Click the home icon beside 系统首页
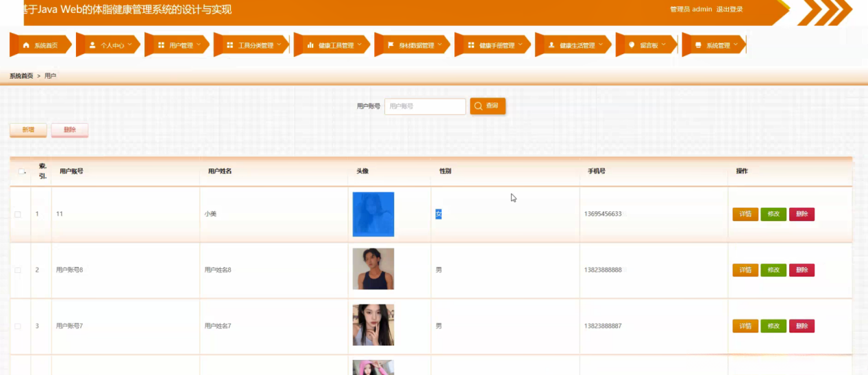The width and height of the screenshot is (868, 375). pyautogui.click(x=27, y=45)
